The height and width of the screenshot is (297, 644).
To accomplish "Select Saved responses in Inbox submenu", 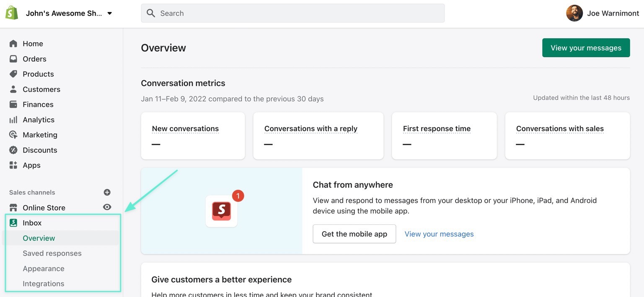I will [x=52, y=253].
